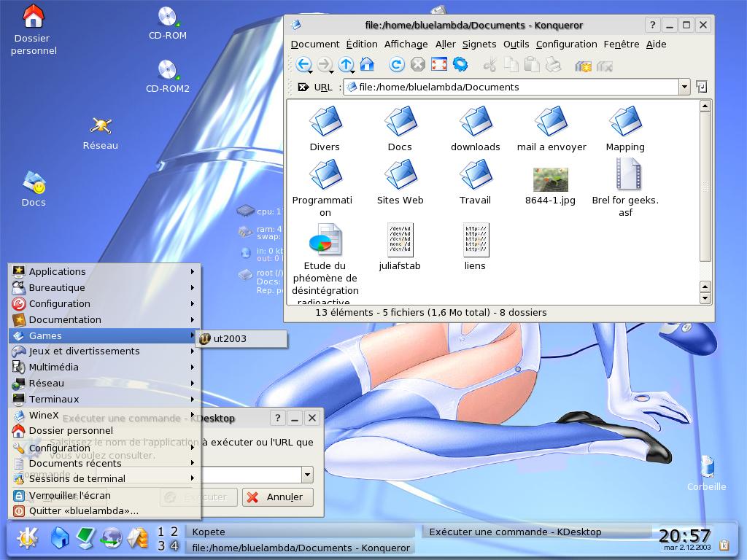The height and width of the screenshot is (560, 747).
Task: Click the Print icon in Konqueror
Action: [553, 64]
